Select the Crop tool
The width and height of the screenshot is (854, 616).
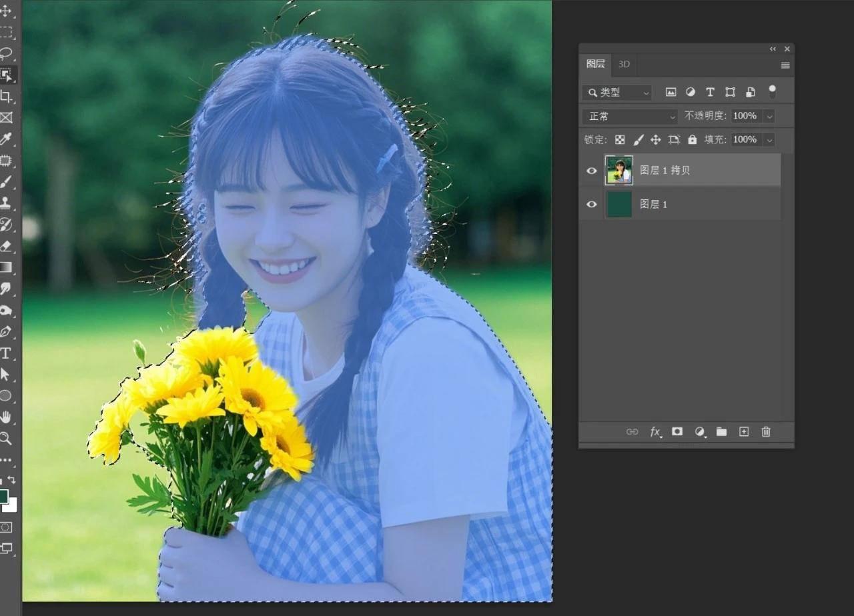point(6,97)
